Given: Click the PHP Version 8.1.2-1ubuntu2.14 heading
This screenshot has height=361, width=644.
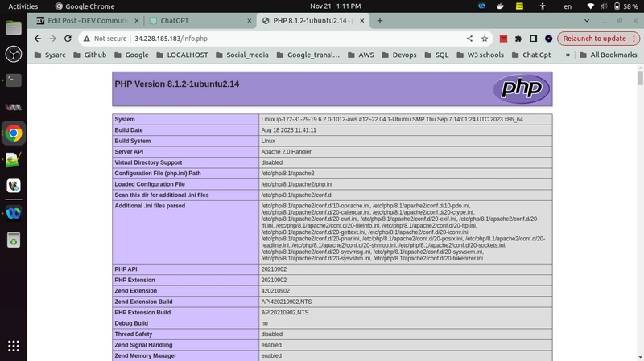Looking at the screenshot, I should [x=176, y=84].
